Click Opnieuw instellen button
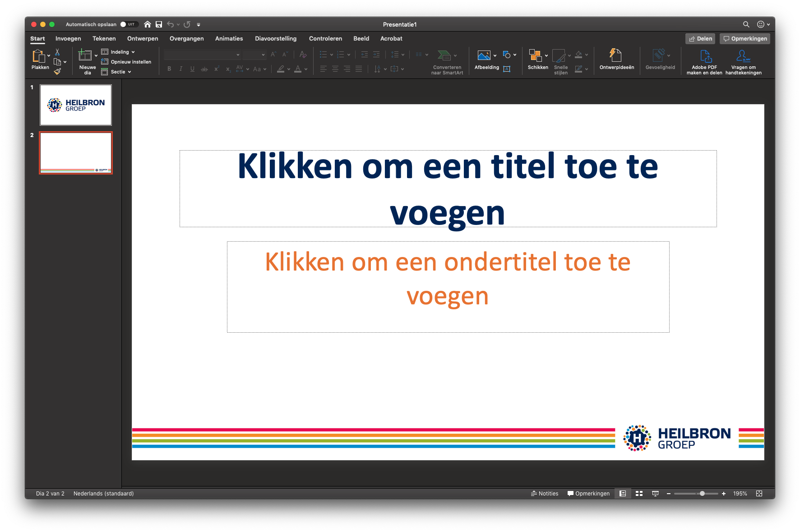 [x=130, y=62]
